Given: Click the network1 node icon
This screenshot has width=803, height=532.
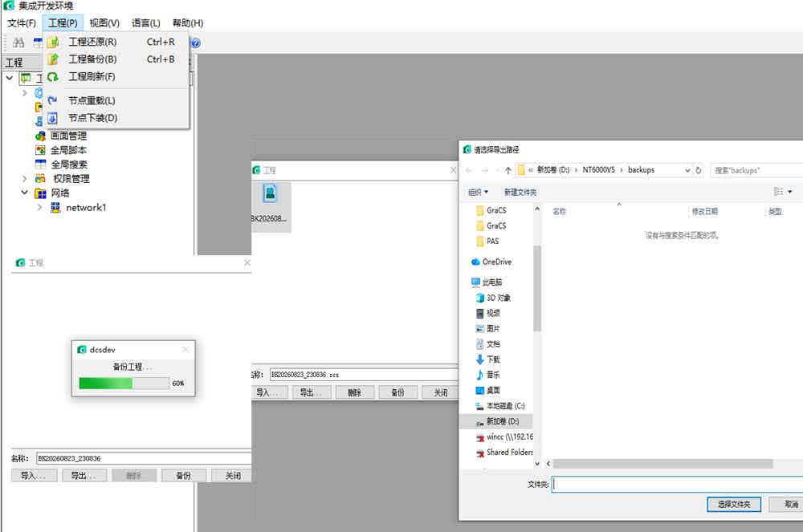Looking at the screenshot, I should point(55,207).
